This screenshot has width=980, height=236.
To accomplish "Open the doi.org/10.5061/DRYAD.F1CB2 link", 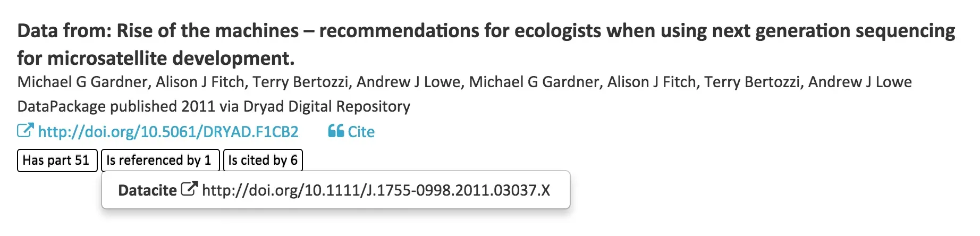I will [168, 132].
